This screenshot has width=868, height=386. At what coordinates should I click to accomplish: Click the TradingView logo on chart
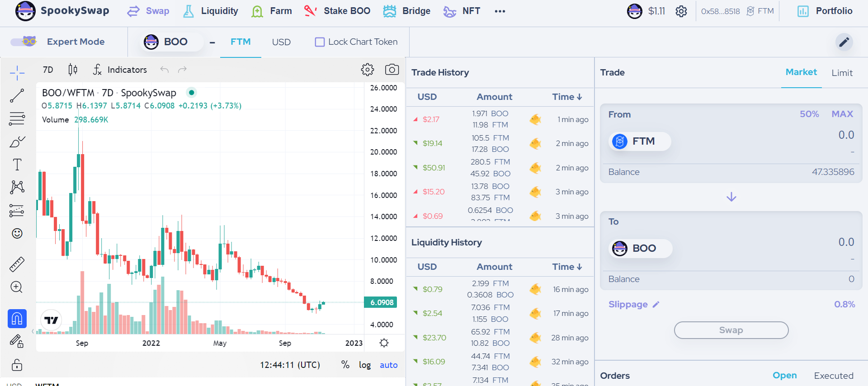coord(51,320)
